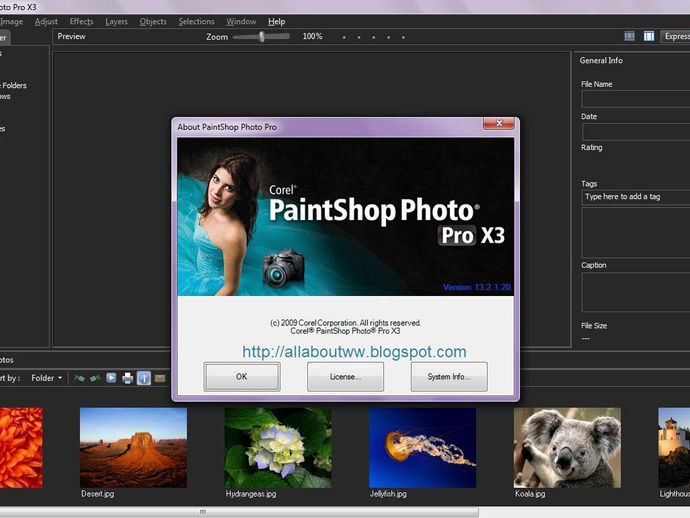This screenshot has width=690, height=518.
Task: Click the Caption text box
Action: pyautogui.click(x=636, y=292)
